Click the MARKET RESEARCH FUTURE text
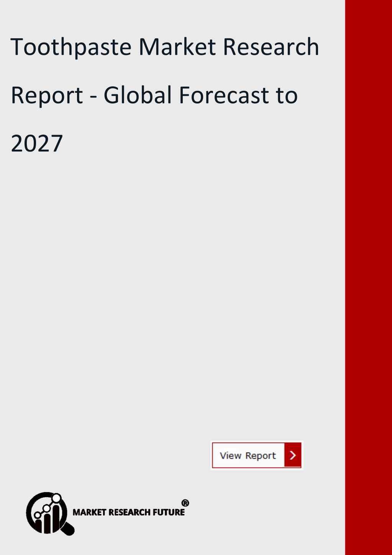This screenshot has width=392, height=555. point(129,512)
